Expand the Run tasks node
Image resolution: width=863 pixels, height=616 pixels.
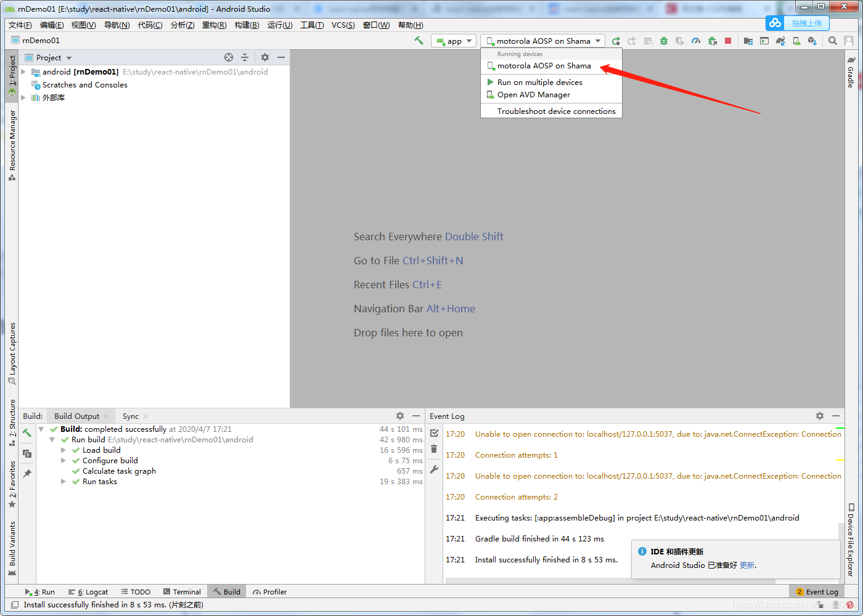tap(63, 482)
